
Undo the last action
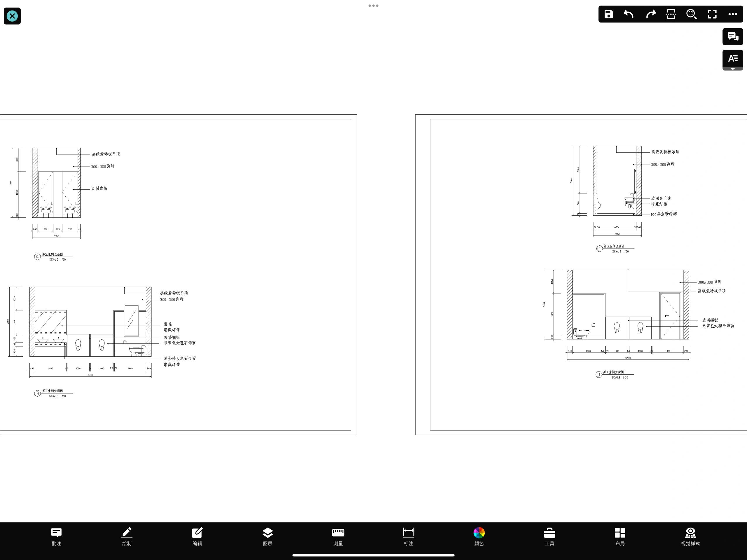(x=629, y=14)
